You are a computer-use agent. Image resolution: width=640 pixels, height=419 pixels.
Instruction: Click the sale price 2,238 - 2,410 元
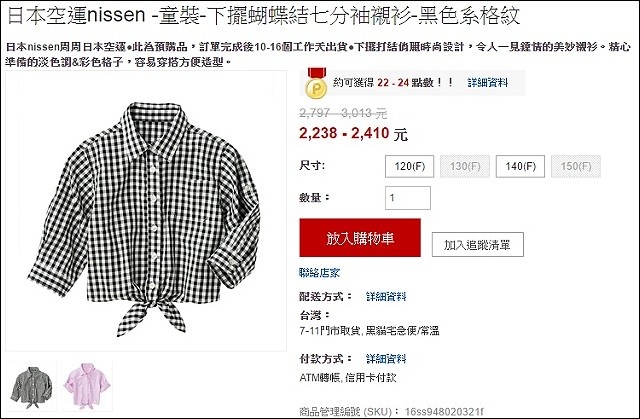(x=353, y=133)
